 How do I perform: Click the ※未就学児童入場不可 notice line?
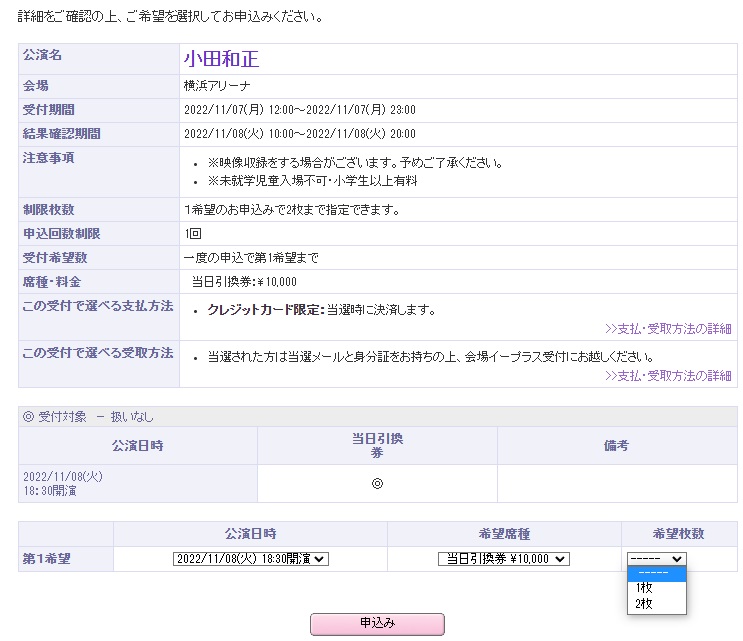(x=312, y=181)
